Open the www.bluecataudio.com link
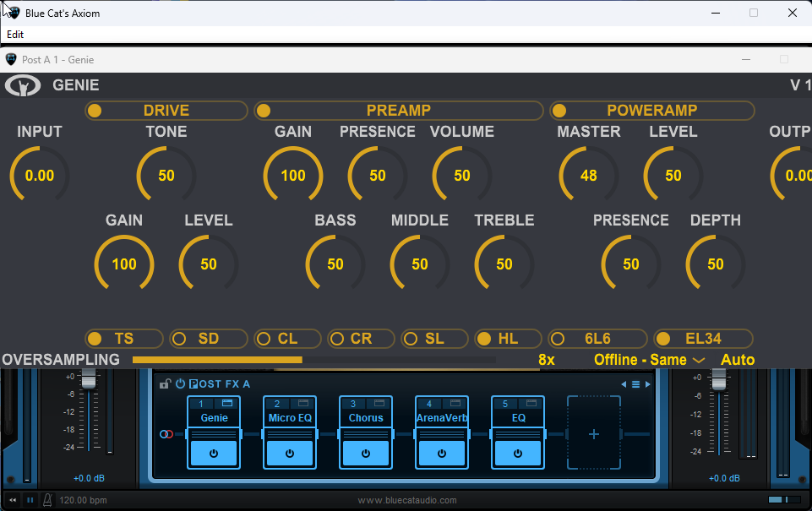Screen dimensions: 812x511 pyautogui.click(x=407, y=500)
